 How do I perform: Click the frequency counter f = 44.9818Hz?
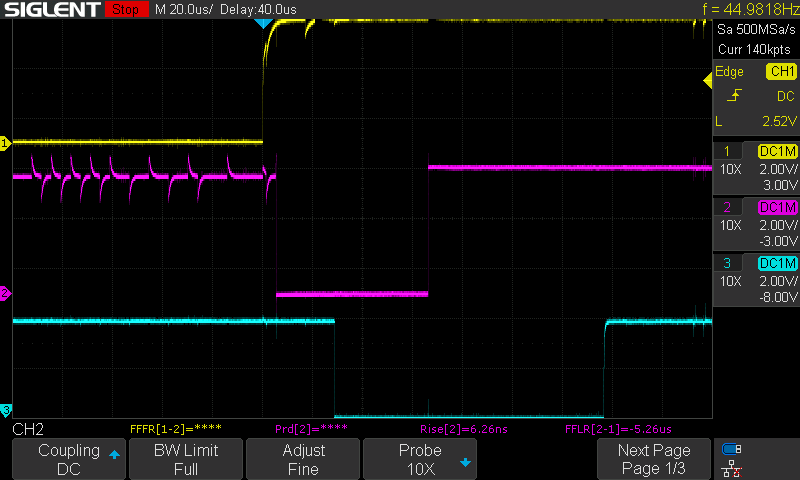pos(750,9)
